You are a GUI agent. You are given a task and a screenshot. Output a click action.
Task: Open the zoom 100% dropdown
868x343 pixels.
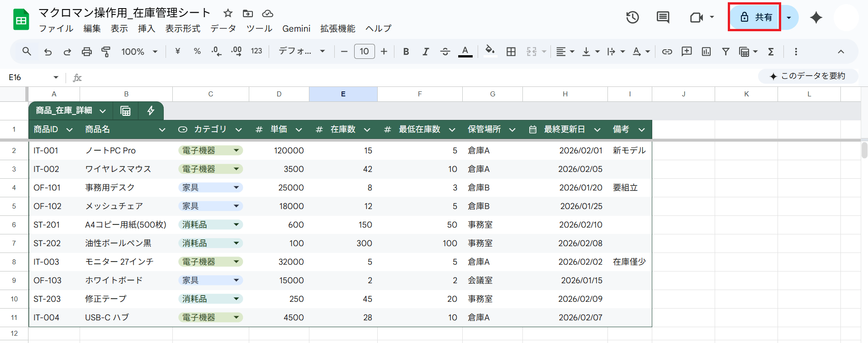pyautogui.click(x=139, y=52)
